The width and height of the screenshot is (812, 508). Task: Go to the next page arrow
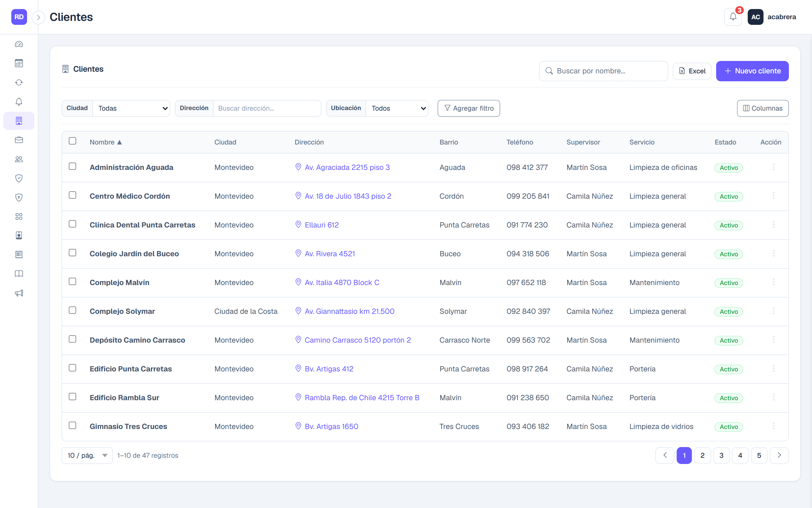[x=779, y=455]
